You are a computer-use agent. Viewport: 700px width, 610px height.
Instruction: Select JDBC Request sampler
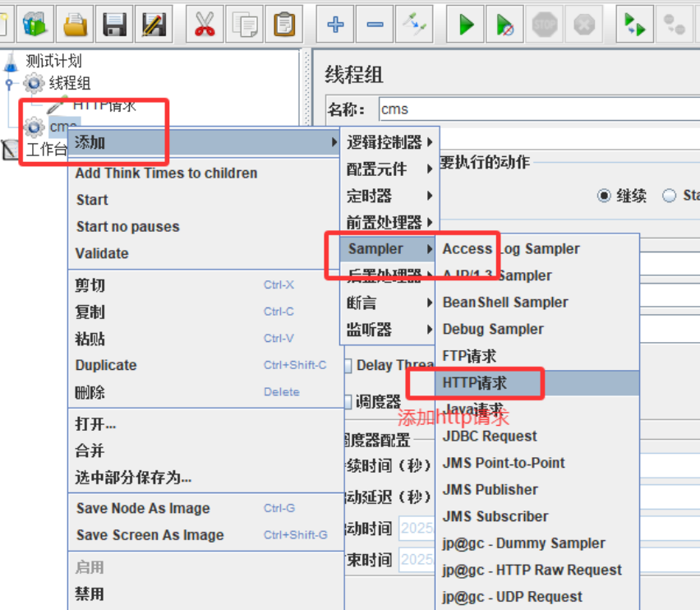click(537, 437)
